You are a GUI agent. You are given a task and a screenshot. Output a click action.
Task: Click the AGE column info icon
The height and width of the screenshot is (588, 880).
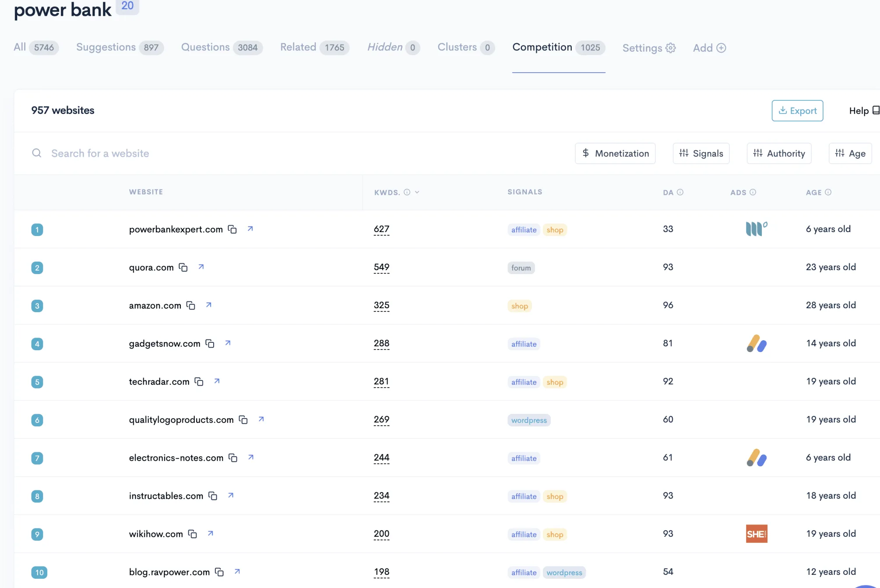pos(828,192)
